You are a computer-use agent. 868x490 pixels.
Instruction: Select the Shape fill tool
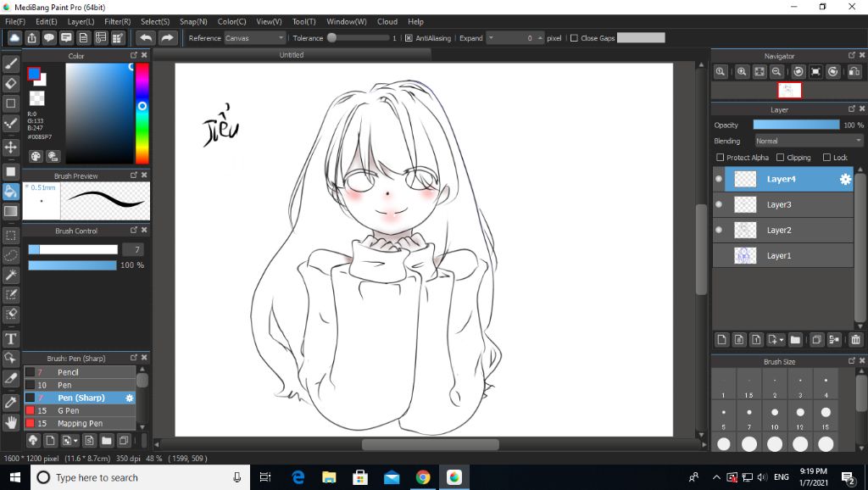pyautogui.click(x=10, y=171)
